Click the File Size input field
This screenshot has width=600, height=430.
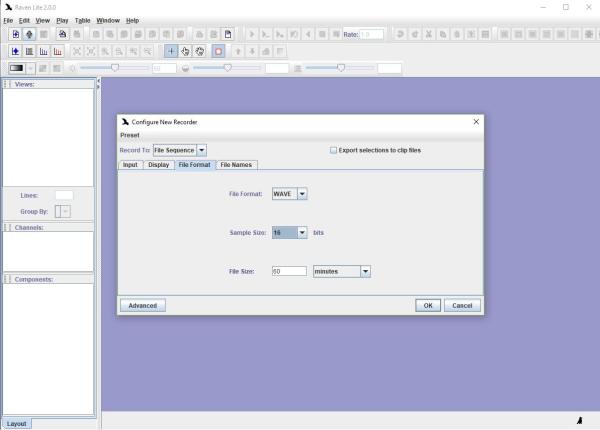(289, 271)
